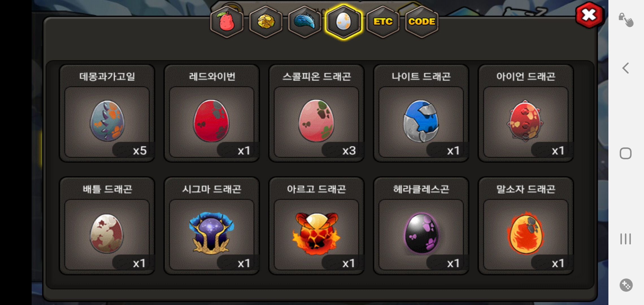Viewport: 644px width, 305px height.
Task: Select the 헤라클레스곤 black egg
Action: point(421,226)
